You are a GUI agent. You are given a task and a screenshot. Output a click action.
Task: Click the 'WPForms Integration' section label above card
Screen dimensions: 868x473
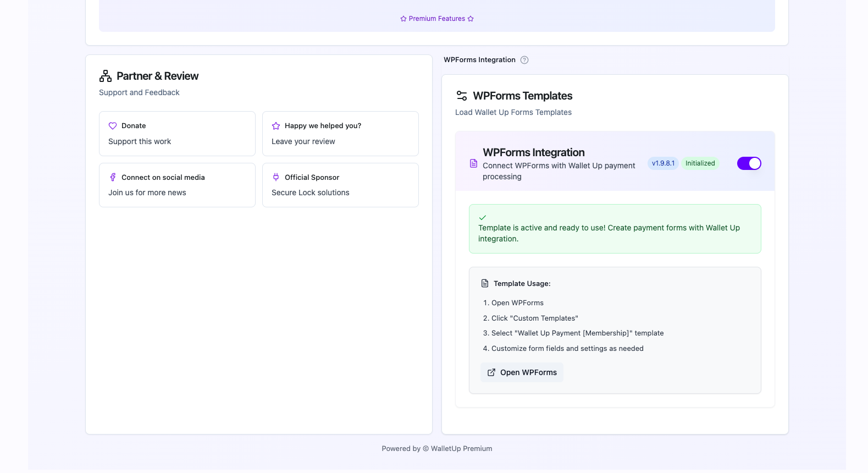pyautogui.click(x=479, y=60)
